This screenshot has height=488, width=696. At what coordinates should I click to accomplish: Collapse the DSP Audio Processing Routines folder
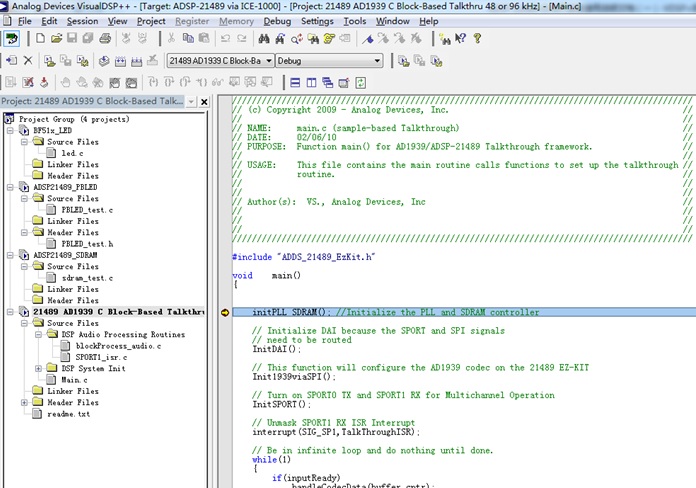[39, 334]
